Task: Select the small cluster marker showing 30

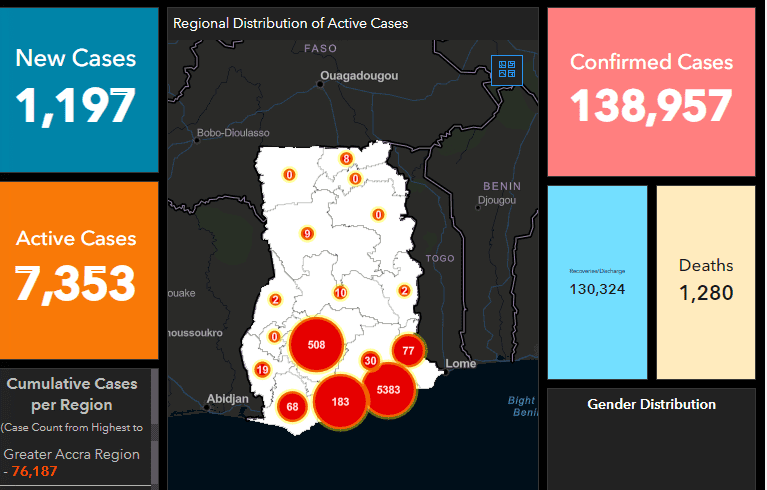Action: point(370,361)
